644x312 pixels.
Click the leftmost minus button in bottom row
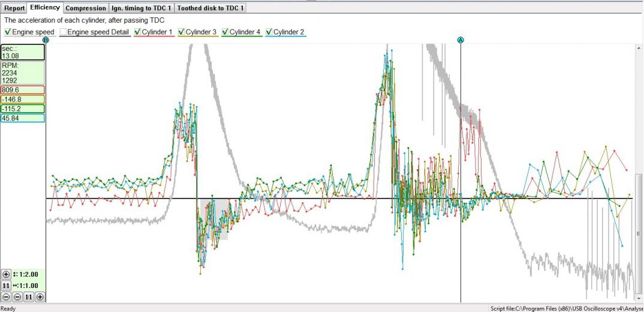coord(6,296)
